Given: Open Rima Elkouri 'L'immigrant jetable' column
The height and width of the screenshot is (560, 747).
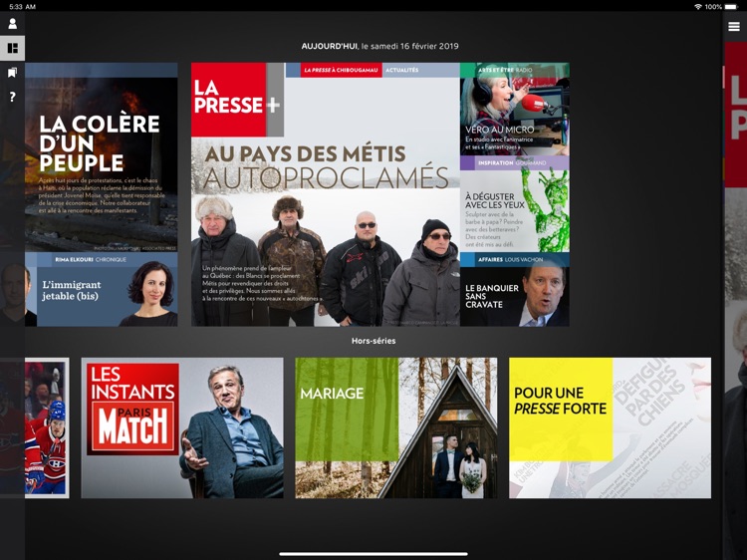Looking at the screenshot, I should coord(101,289).
